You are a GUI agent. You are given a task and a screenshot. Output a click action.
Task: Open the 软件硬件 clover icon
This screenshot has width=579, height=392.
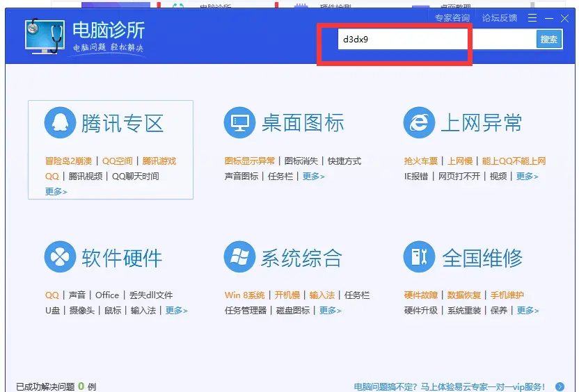tap(60, 256)
